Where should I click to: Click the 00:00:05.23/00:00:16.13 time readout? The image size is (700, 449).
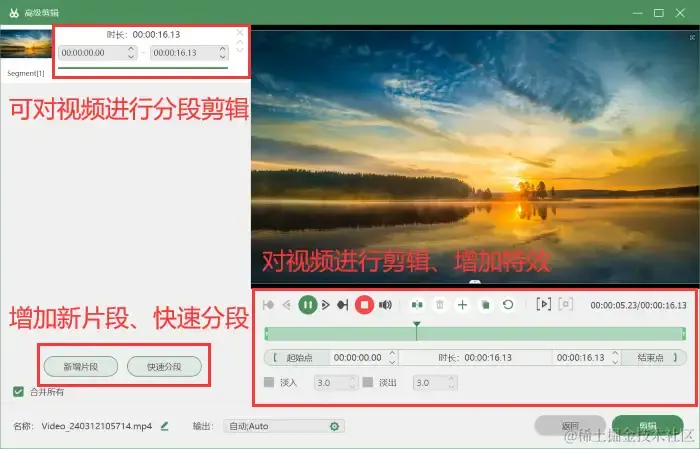(638, 305)
